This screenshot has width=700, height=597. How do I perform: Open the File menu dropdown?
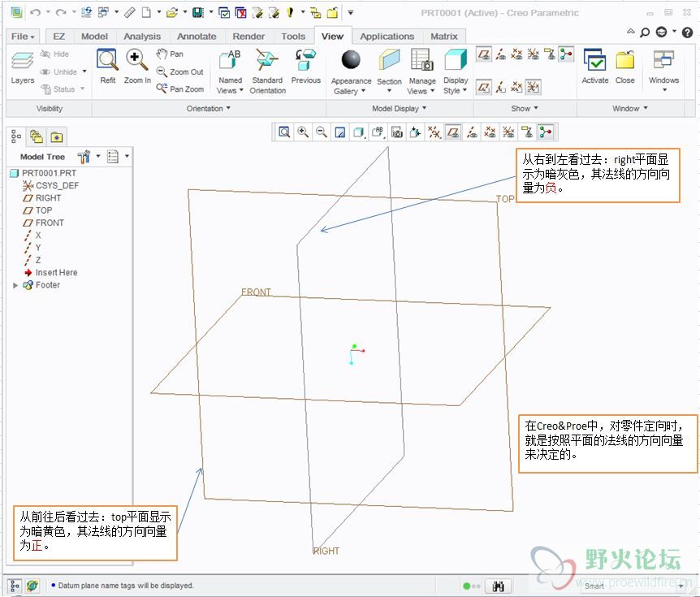(x=23, y=37)
